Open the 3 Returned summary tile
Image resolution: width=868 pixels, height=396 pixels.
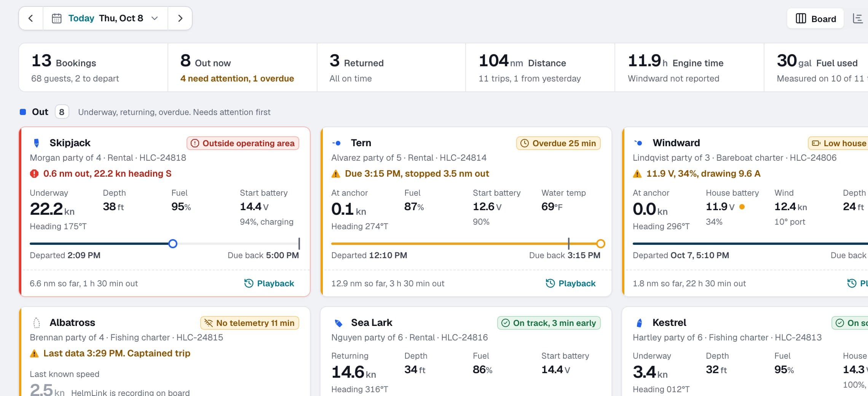point(391,67)
